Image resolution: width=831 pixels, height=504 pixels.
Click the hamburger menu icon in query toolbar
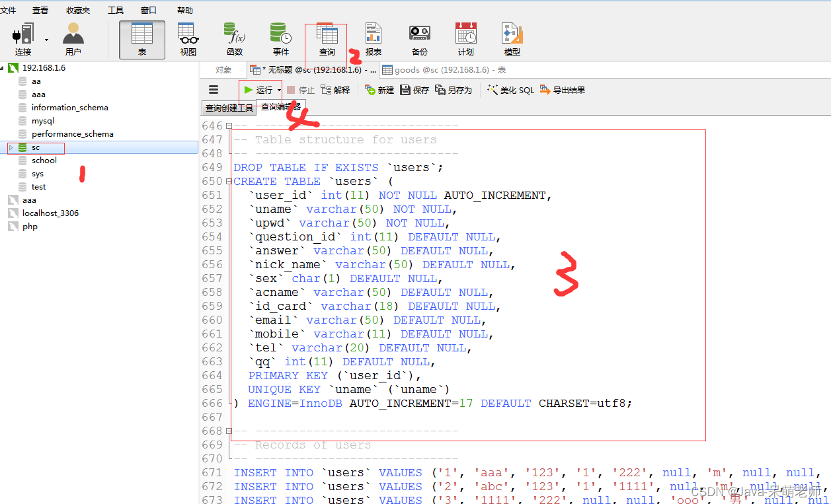tap(214, 90)
